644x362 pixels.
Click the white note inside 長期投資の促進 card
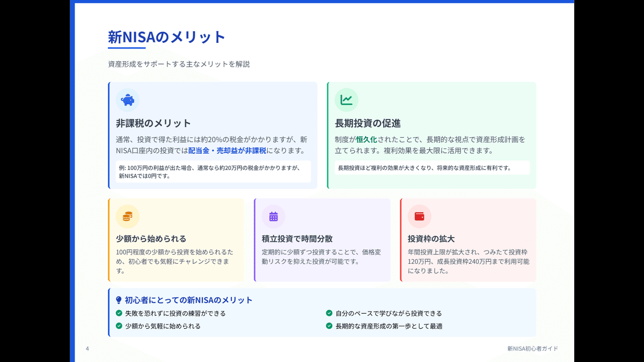tap(429, 168)
